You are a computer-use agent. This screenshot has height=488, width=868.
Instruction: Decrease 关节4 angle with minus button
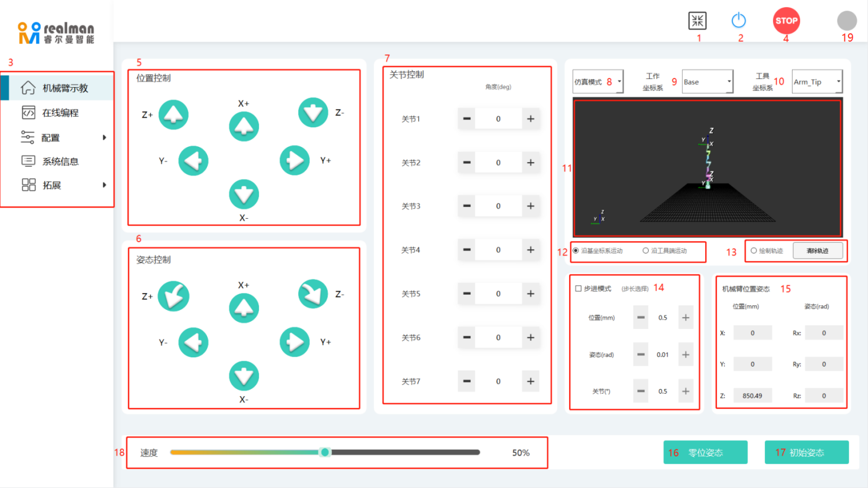[466, 250]
